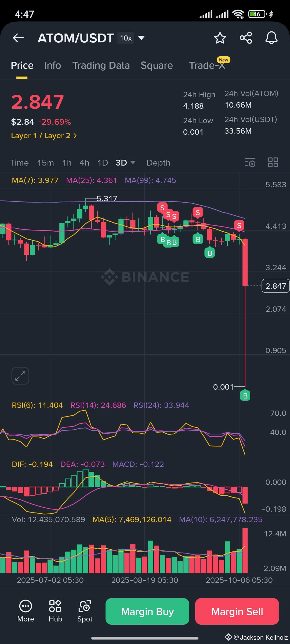The image size is (290, 644).
Task: Tap the DIF: -0.194 label
Action: click(x=32, y=464)
